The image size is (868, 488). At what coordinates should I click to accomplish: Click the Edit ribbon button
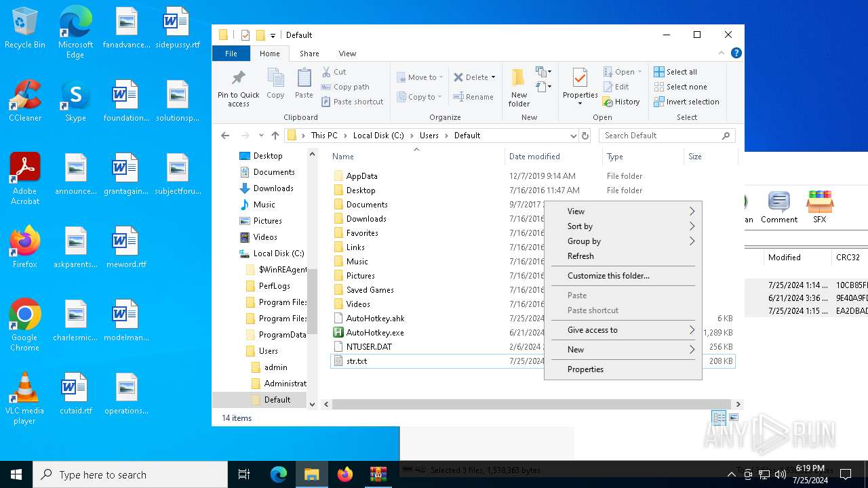[616, 87]
